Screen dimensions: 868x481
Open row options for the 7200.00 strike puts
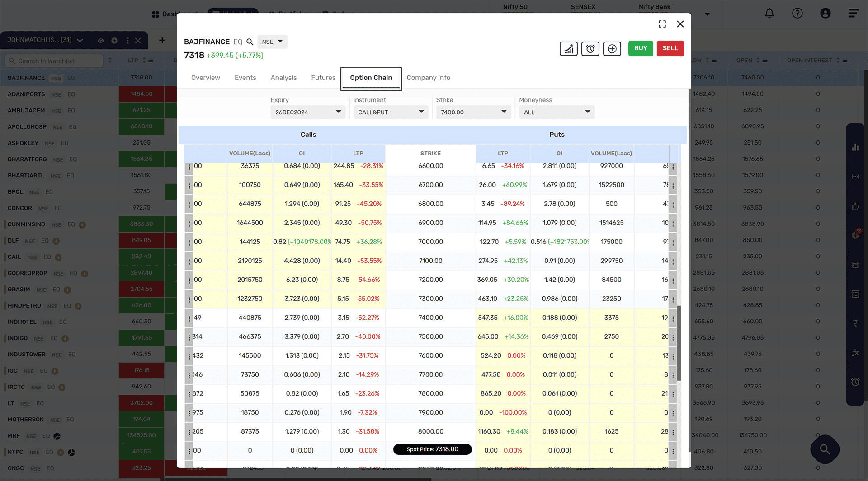(x=673, y=280)
